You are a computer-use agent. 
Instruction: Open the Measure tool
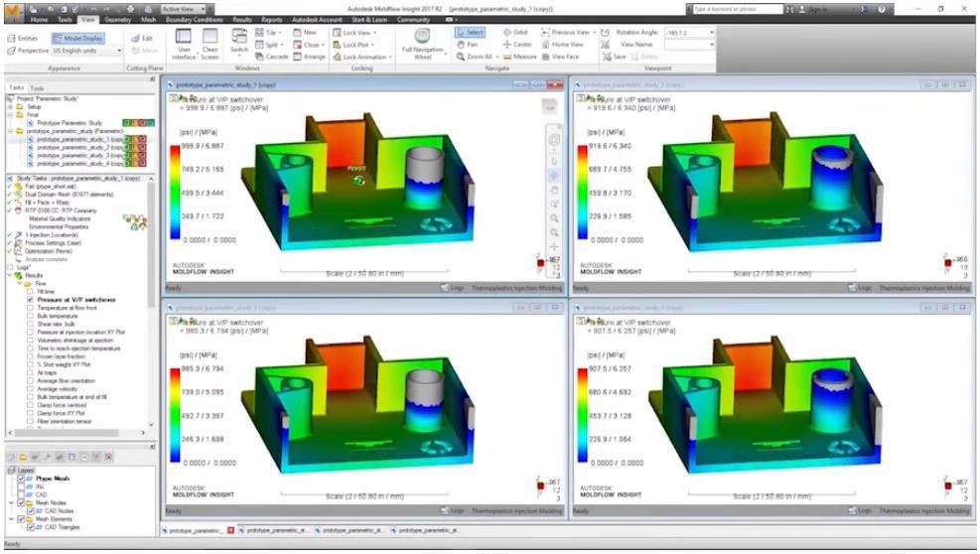(x=520, y=57)
